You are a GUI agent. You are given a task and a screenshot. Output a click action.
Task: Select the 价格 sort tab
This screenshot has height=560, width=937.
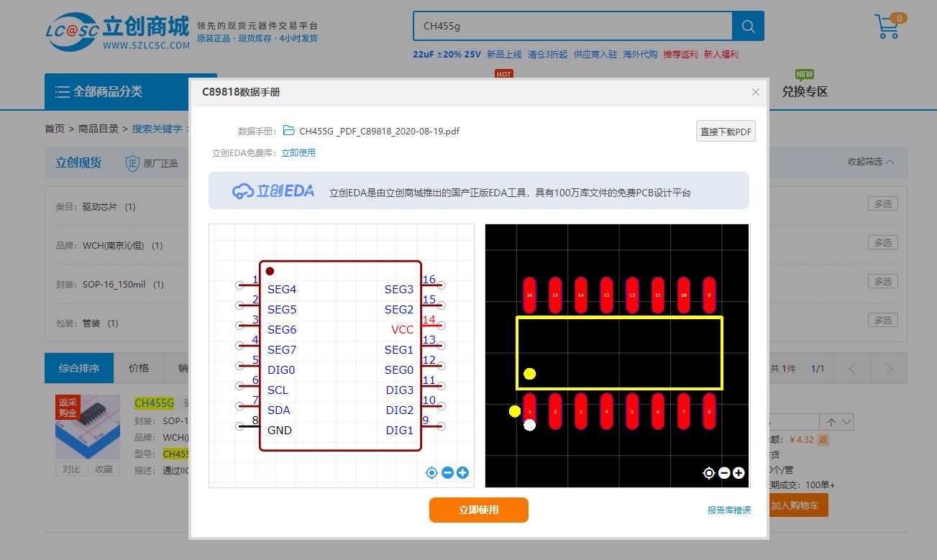click(139, 368)
